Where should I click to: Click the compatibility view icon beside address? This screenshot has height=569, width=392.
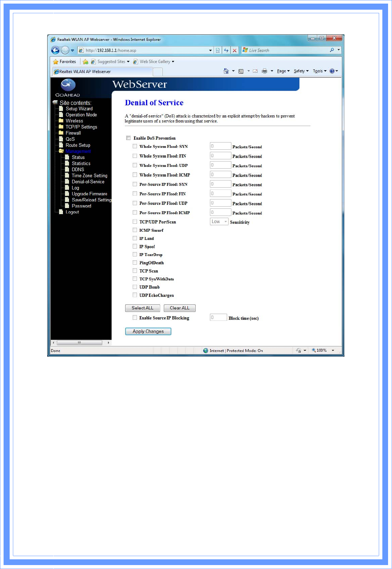click(x=218, y=50)
